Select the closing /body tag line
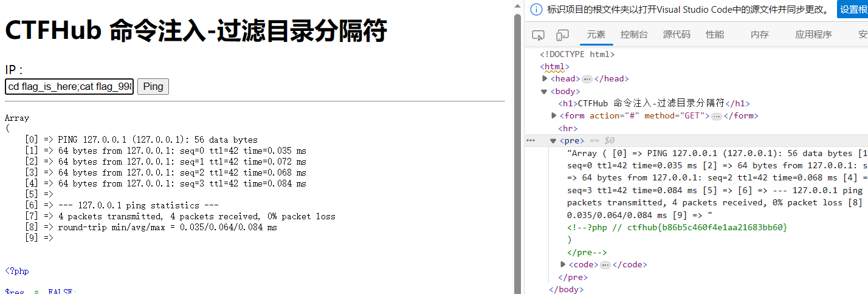This screenshot has width=868, height=294. [566, 289]
